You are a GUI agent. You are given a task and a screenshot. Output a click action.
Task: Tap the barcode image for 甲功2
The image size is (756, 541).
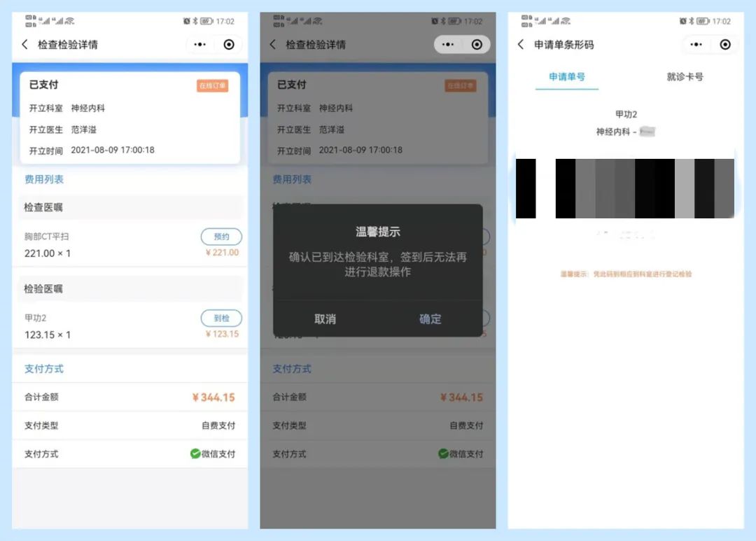point(625,189)
